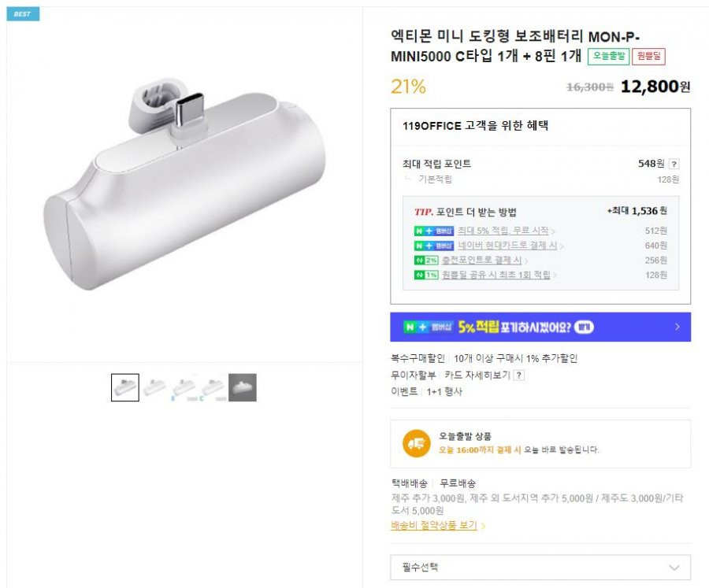The height and width of the screenshot is (588, 709).
Task: Click the N+ membership badge for 5% 적립
Action: click(x=433, y=231)
